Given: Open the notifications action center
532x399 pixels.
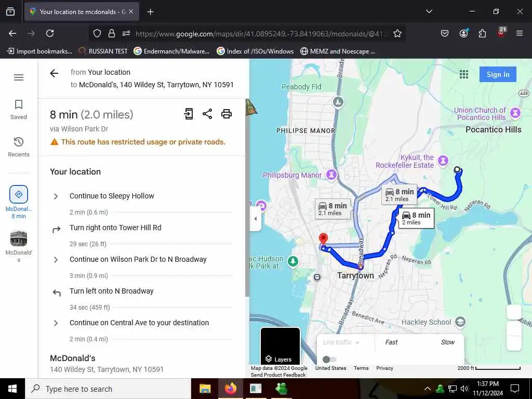Looking at the screenshot, I should tap(515, 389).
